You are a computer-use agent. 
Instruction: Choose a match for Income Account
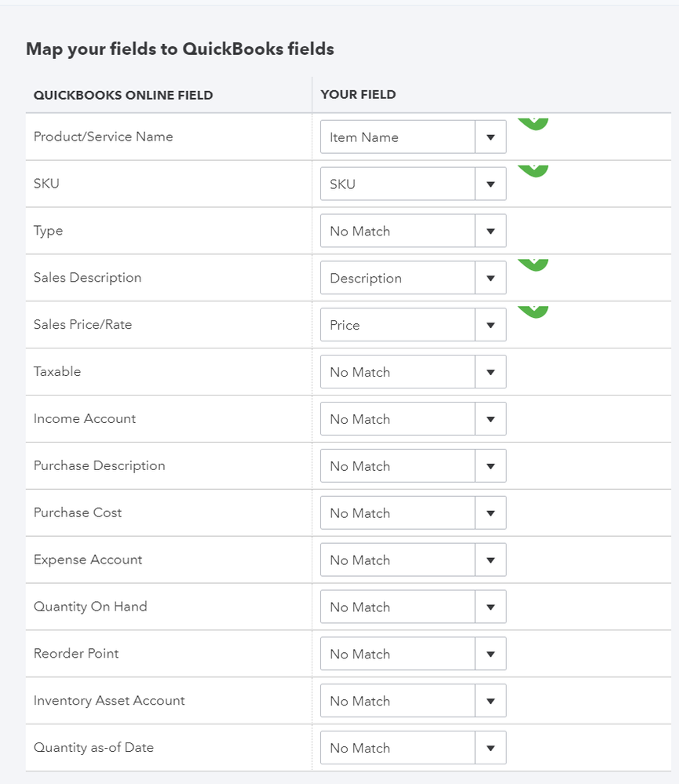click(413, 419)
